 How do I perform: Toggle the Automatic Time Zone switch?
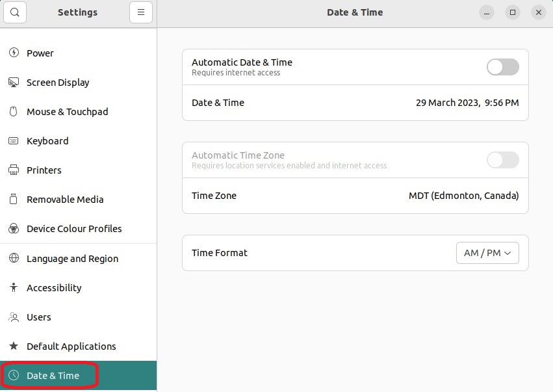click(502, 160)
